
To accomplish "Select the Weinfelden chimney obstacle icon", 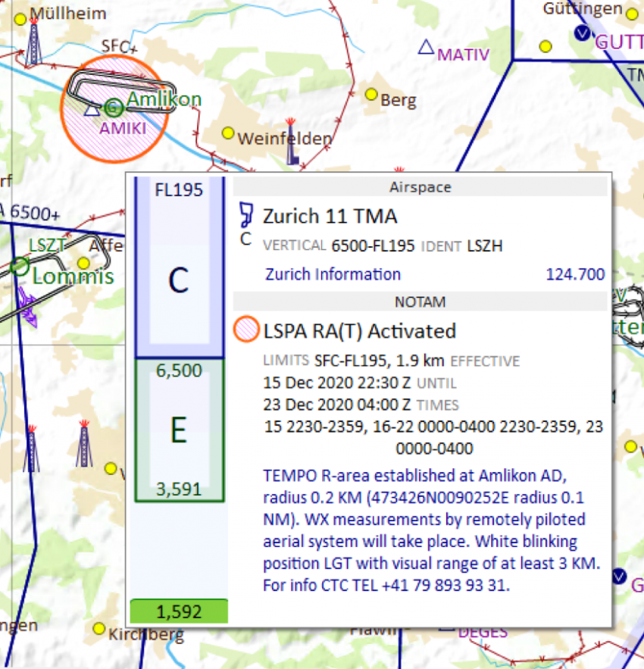I will click(292, 142).
